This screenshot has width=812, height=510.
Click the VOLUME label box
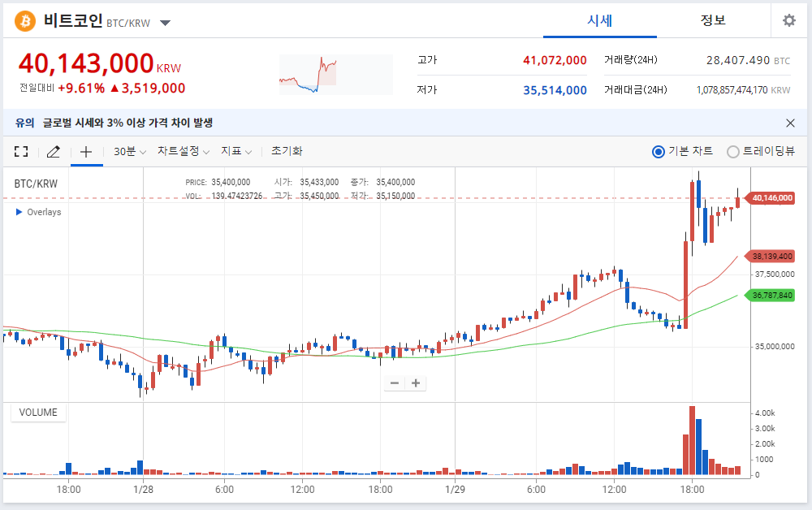tap(38, 413)
